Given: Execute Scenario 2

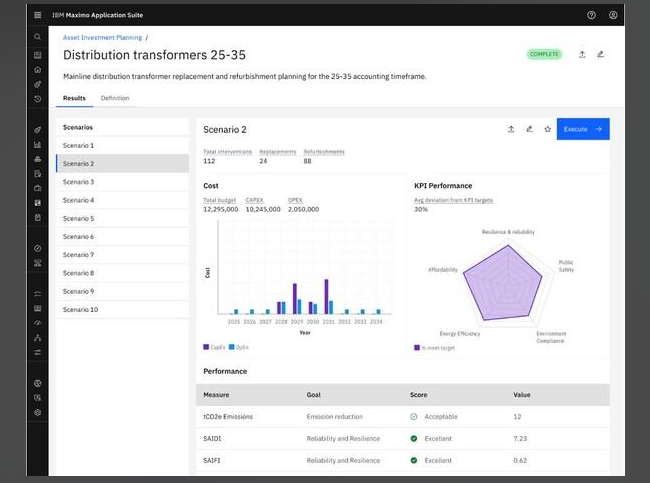Looking at the screenshot, I should click(583, 129).
